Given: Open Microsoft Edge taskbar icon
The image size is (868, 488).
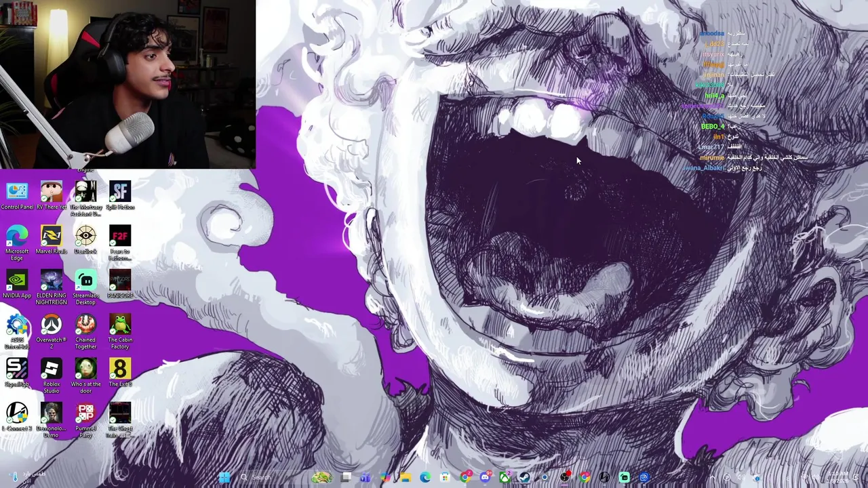Looking at the screenshot, I should tap(426, 477).
